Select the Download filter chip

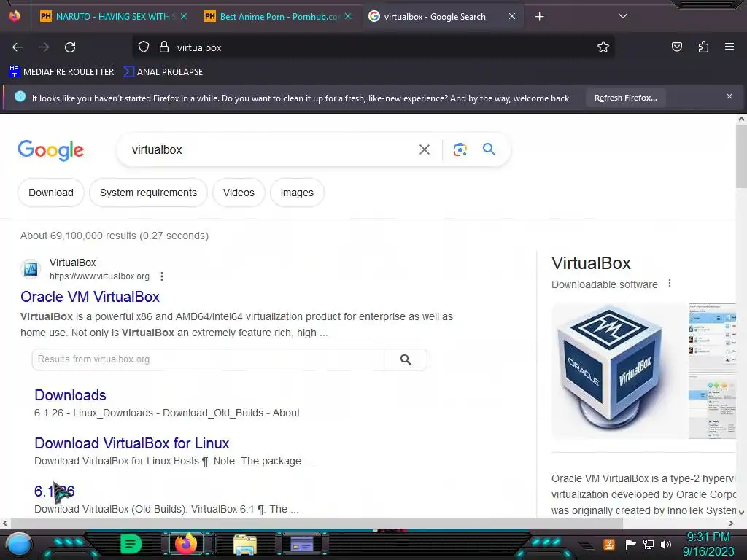tap(51, 192)
